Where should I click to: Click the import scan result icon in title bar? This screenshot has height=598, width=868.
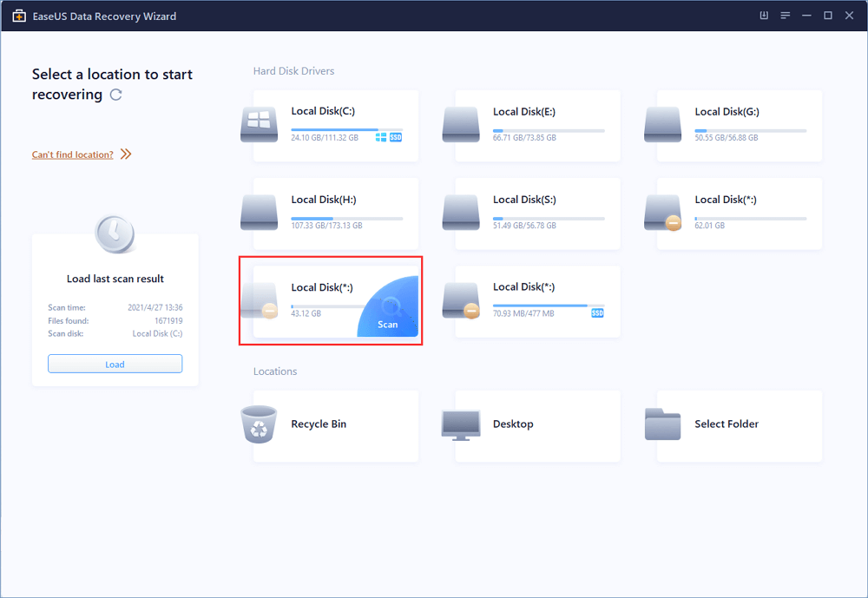pos(764,16)
